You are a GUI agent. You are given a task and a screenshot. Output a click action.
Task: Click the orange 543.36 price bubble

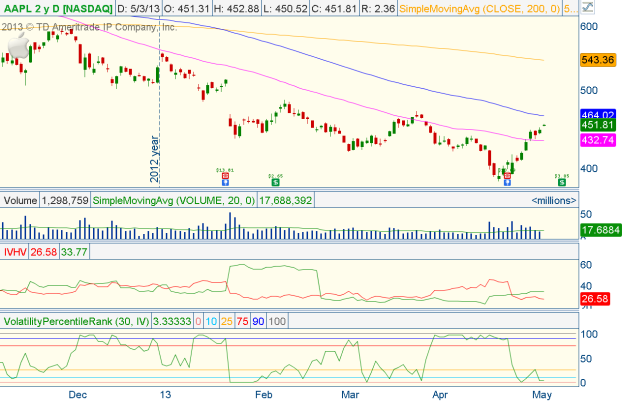tap(601, 61)
